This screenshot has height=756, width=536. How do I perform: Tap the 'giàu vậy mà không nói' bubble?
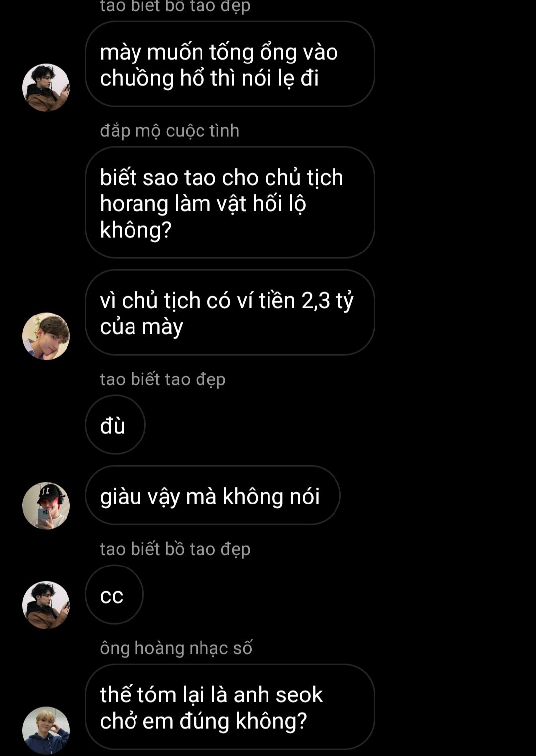coord(213,495)
